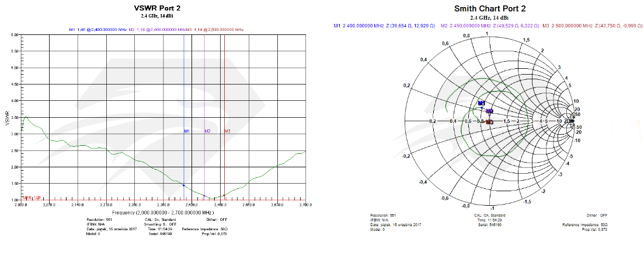
Task: Click 'Serial: 546190' below the VSWR chart
Action: [x=161, y=234]
